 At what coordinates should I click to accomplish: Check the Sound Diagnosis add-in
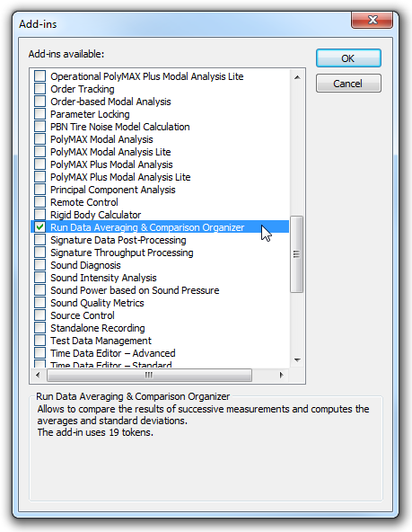(x=40, y=264)
